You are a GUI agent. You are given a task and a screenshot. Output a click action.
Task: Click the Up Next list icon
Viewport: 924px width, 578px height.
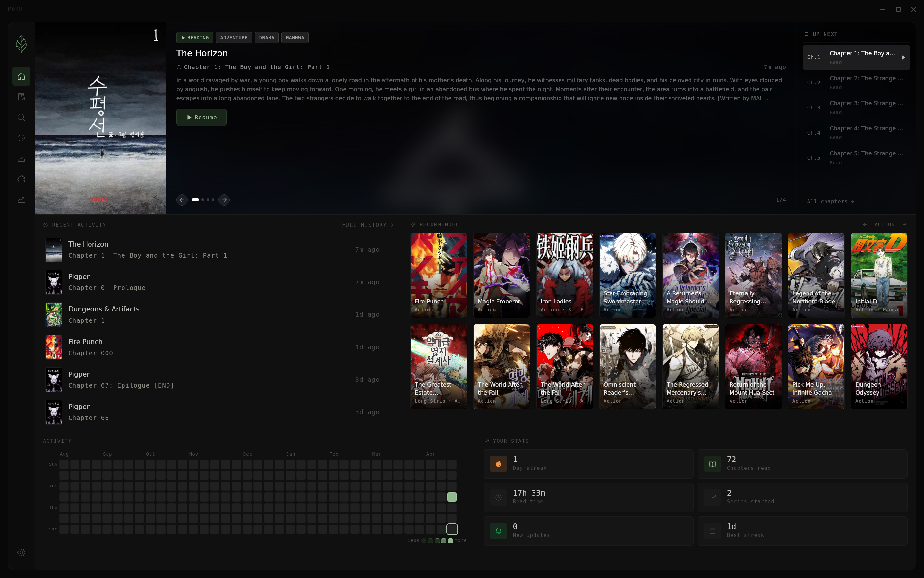tap(806, 34)
